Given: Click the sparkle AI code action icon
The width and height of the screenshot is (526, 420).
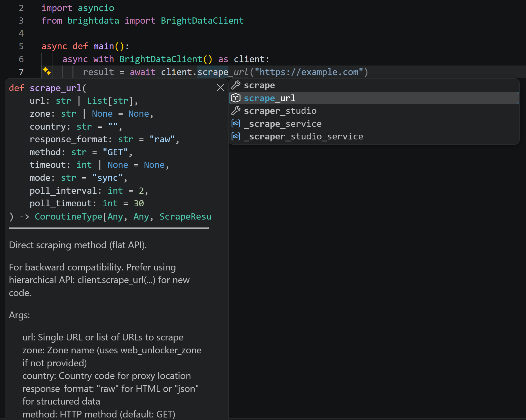Looking at the screenshot, I should point(47,71).
